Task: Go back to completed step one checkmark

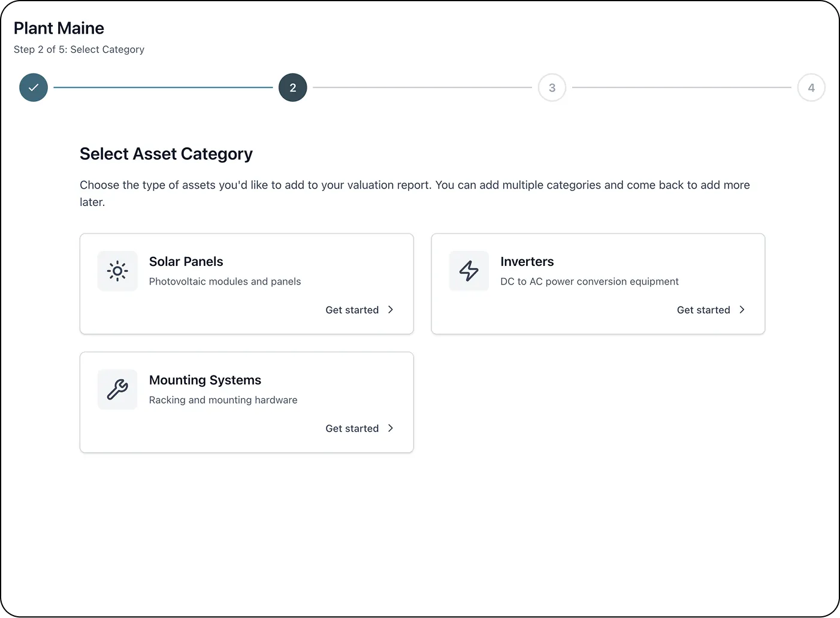Action: pos(34,87)
